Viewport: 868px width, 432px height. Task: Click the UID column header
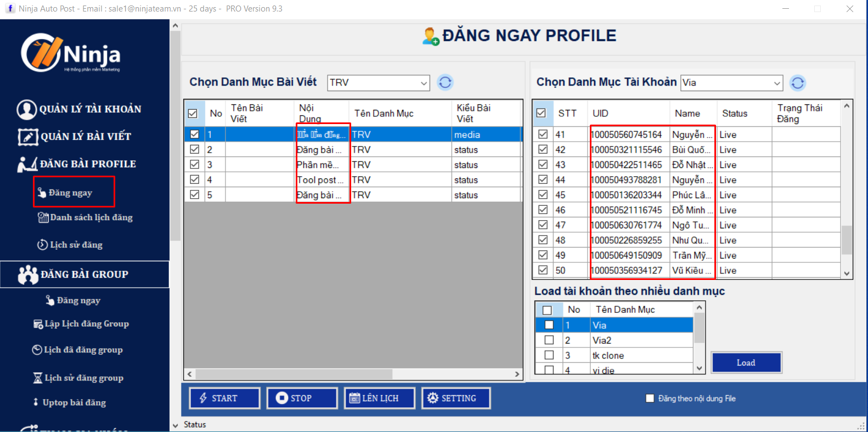click(628, 113)
